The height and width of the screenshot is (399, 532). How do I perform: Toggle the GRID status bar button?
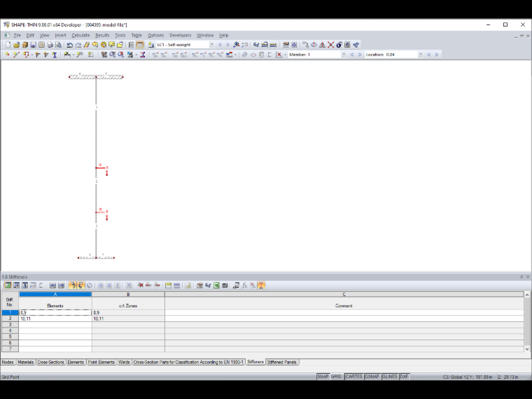[x=336, y=377]
